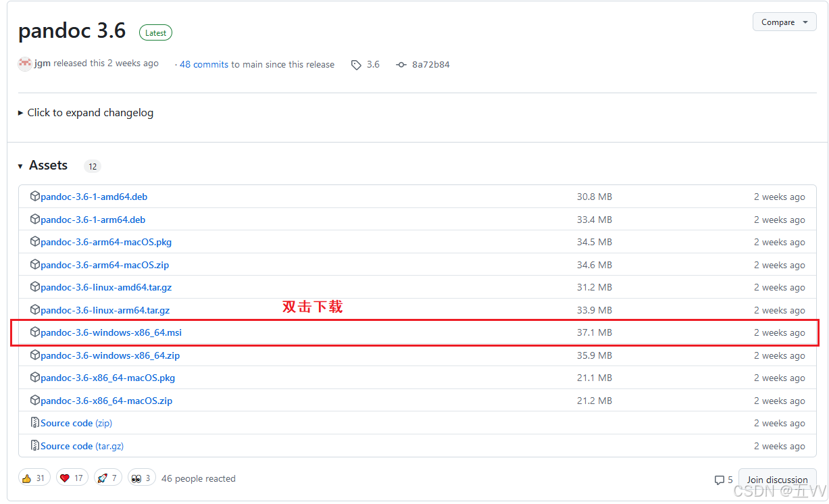Click package icon for pandoc-3.6-linux-amd64.tar.gz

[35, 287]
